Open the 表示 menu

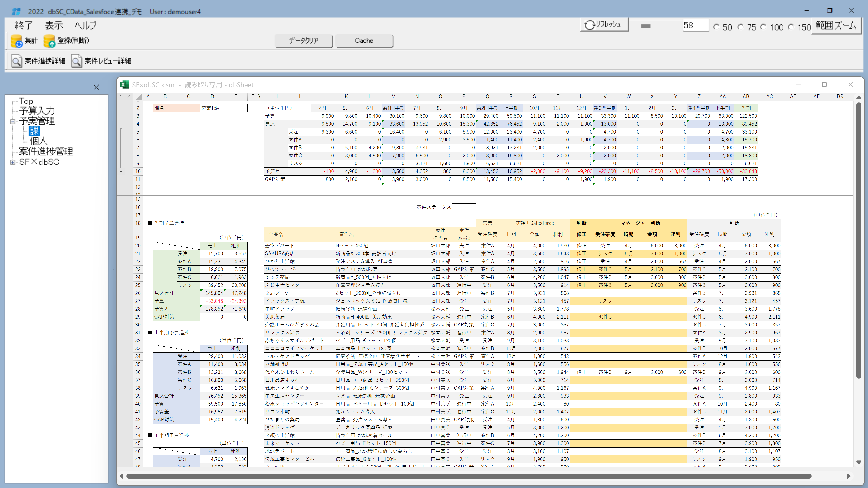pos(54,25)
